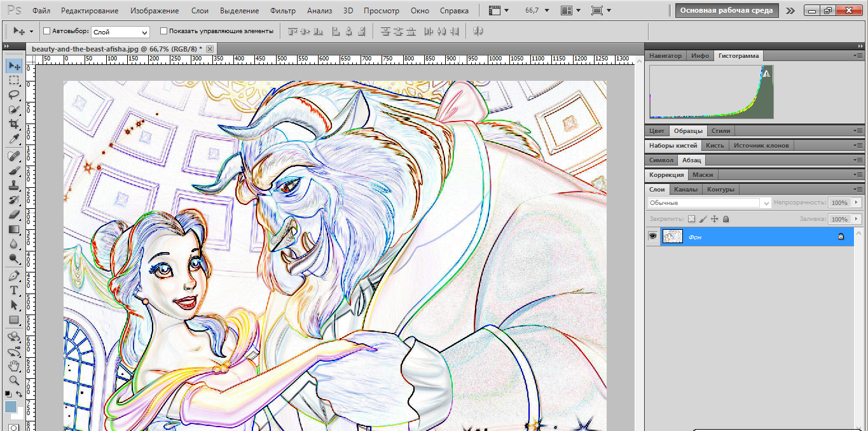Click the align left edges icon
This screenshot has height=431, width=868.
point(336,31)
